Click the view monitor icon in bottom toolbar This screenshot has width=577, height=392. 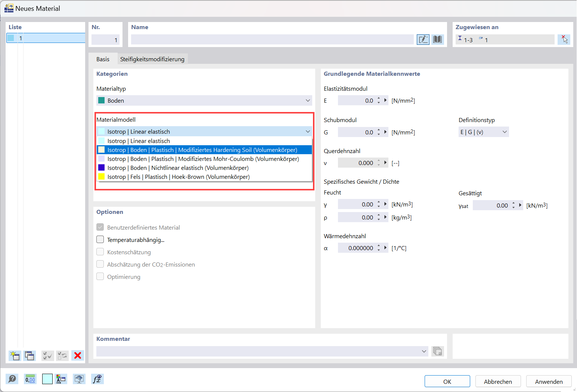79,379
